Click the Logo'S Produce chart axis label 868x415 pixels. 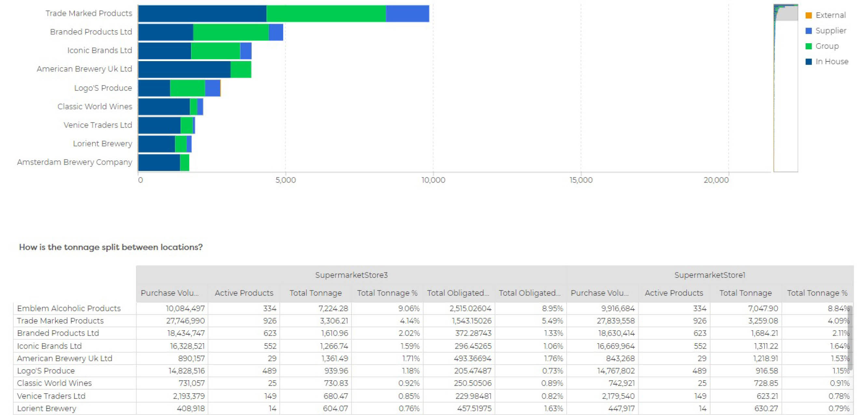coord(103,88)
